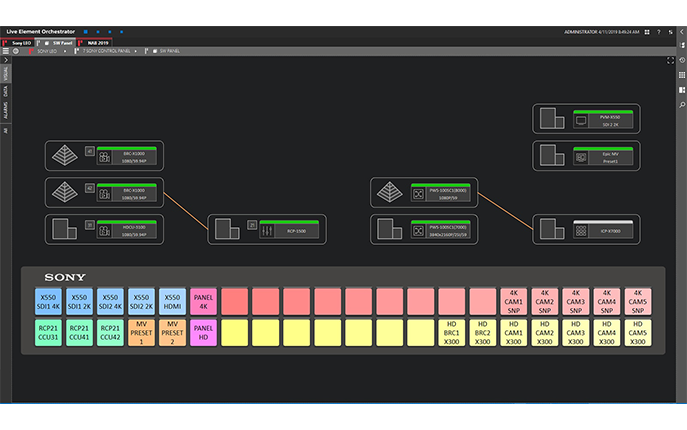Open the hamburger menu in the breadcrumb bar
687x430 pixels.
click(x=6, y=51)
